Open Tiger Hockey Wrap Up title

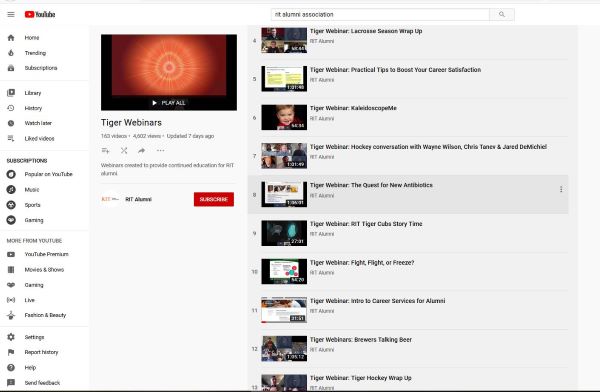click(360, 378)
